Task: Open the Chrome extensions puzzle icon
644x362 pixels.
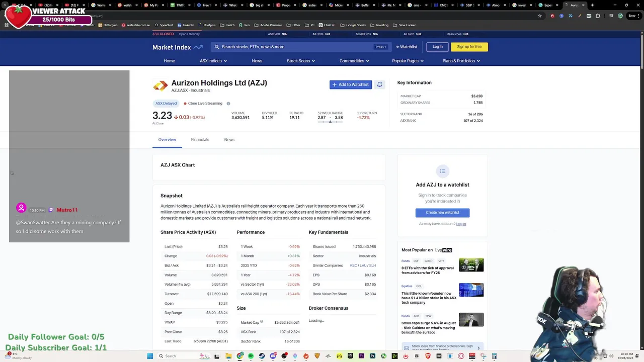Action: pyautogui.click(x=598, y=16)
